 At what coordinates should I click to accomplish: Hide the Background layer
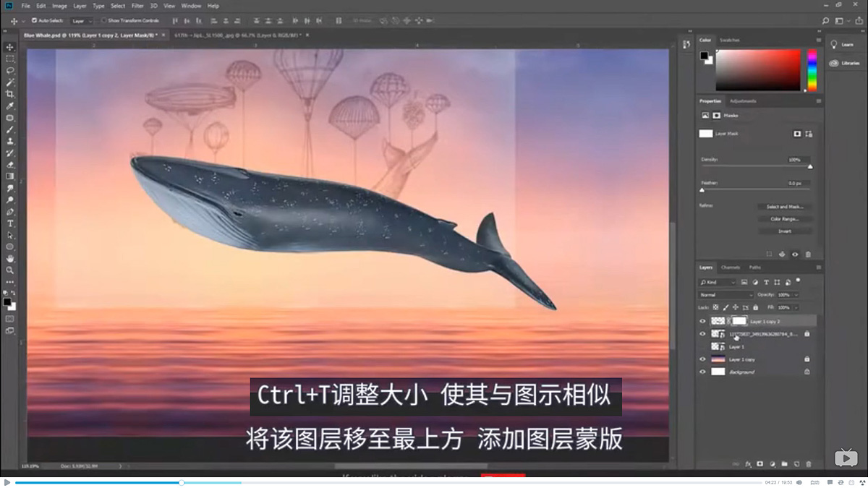point(702,372)
